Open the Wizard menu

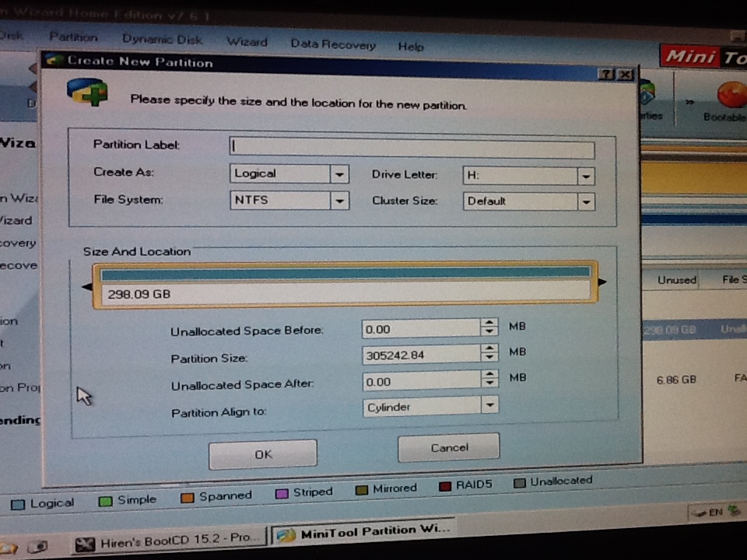(x=247, y=42)
